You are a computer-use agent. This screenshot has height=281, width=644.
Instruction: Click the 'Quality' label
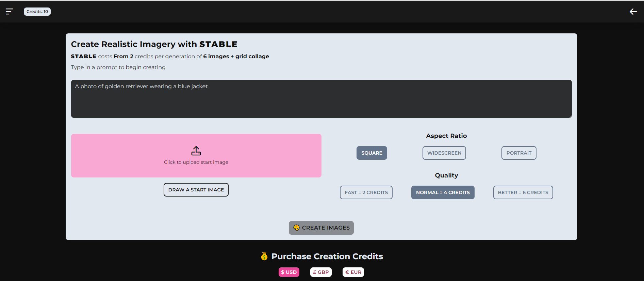coord(446,175)
